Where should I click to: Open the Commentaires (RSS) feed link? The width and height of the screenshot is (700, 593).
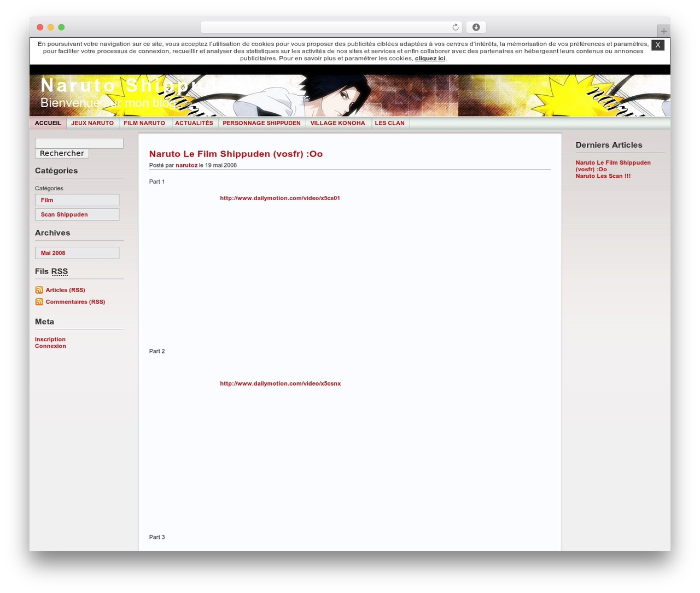point(75,302)
